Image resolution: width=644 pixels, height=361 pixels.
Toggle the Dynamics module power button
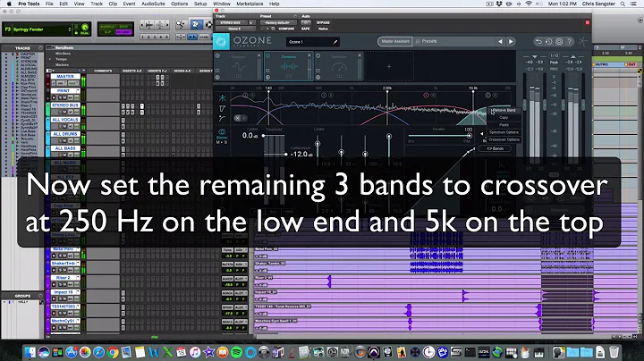coord(267,55)
